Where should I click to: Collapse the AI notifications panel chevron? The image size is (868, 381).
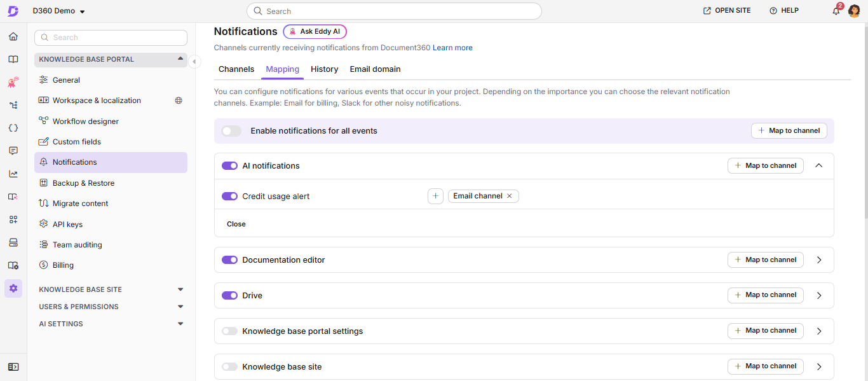[819, 165]
